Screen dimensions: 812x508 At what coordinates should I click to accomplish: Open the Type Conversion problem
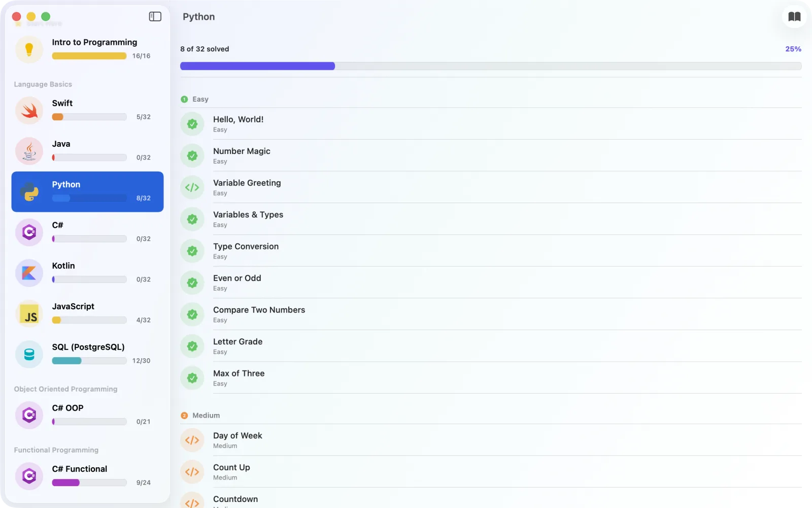click(x=491, y=251)
